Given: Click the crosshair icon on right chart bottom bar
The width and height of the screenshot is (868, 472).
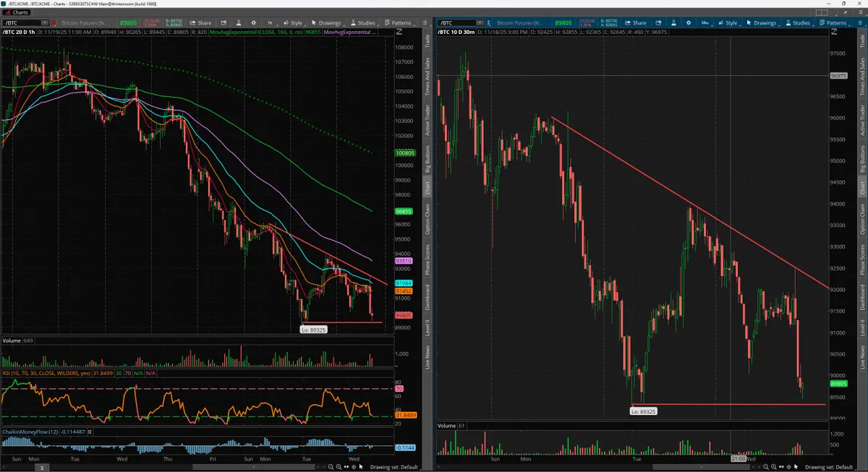Looking at the screenshot, I should 788,466.
